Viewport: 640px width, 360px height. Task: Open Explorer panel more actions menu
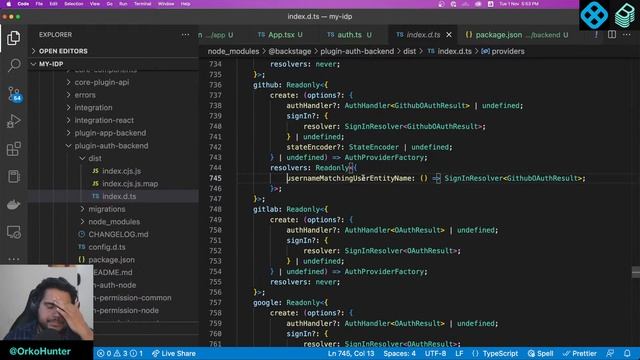tap(185, 35)
